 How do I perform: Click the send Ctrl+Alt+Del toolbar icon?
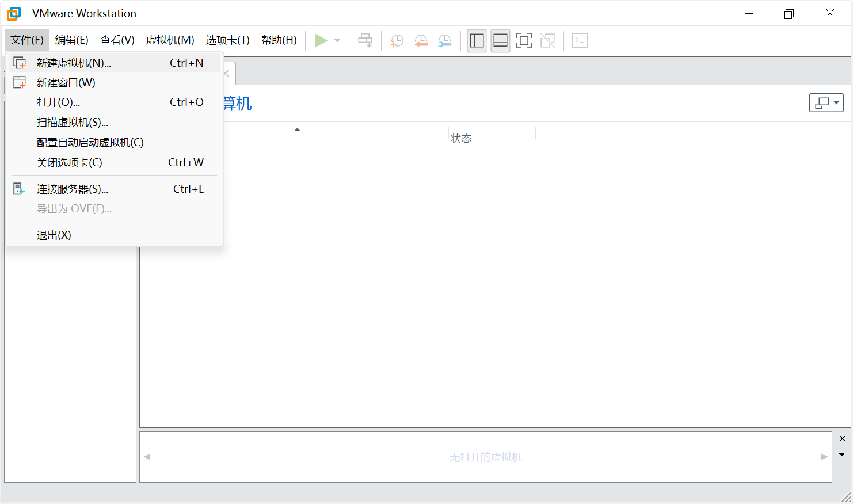pos(365,40)
